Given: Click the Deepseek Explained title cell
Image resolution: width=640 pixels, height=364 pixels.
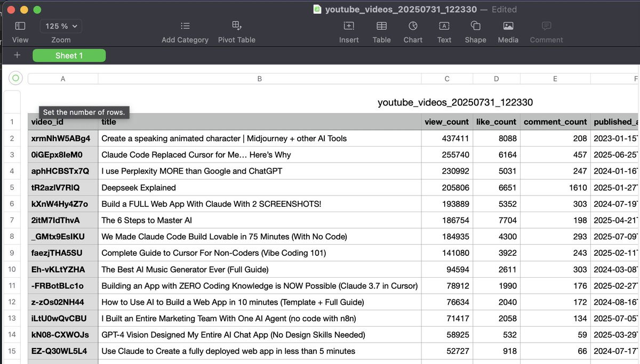Looking at the screenshot, I should pos(260,188).
